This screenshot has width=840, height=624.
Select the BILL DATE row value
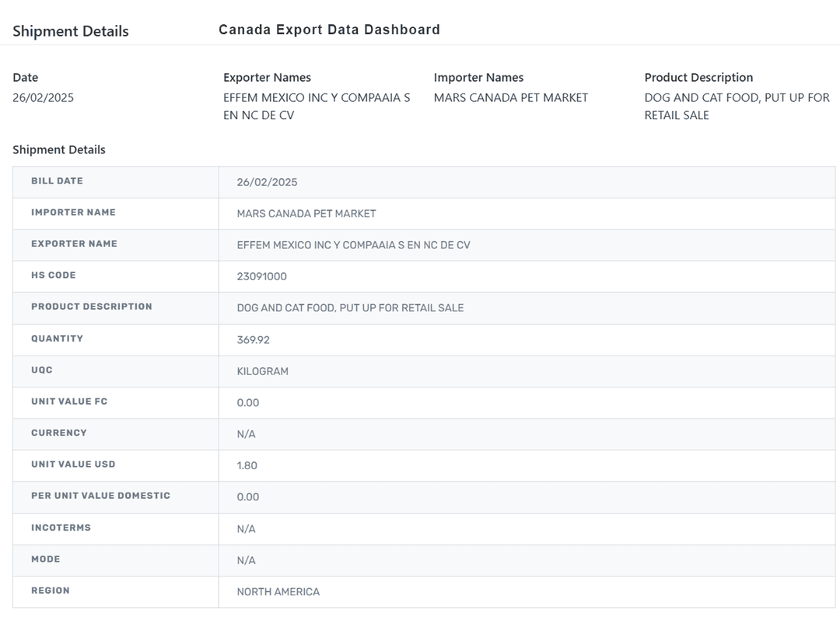(x=267, y=182)
